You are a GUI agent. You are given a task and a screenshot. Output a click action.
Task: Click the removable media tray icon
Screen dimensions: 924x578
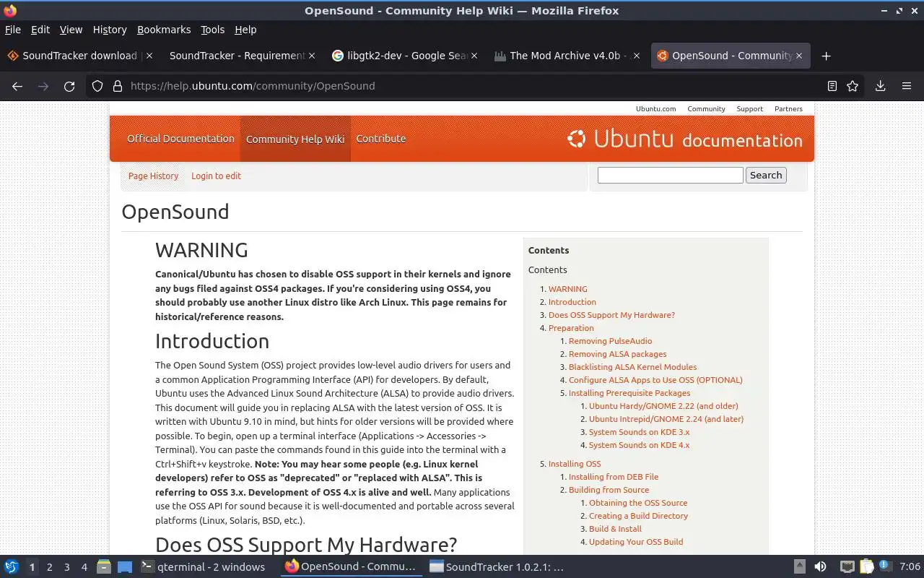coord(800,567)
